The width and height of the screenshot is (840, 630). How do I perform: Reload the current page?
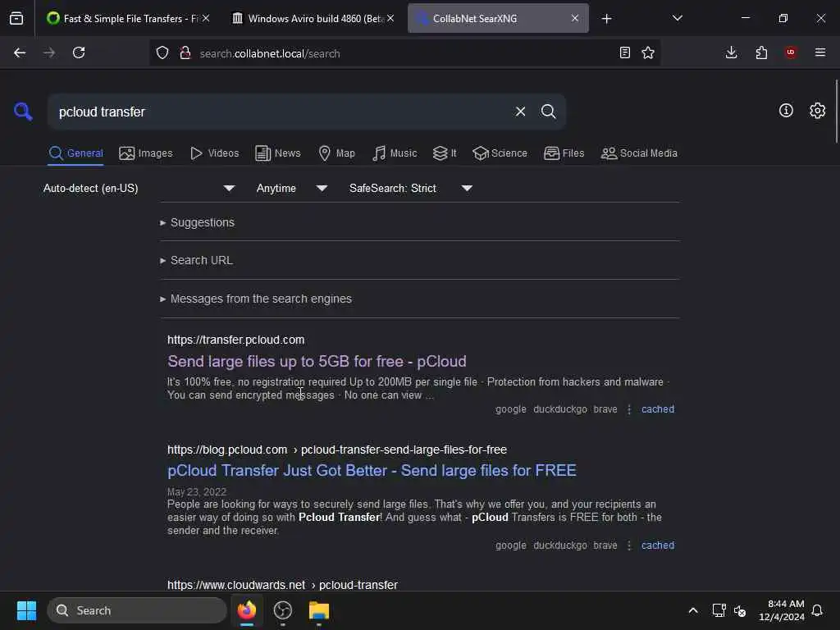[79, 52]
